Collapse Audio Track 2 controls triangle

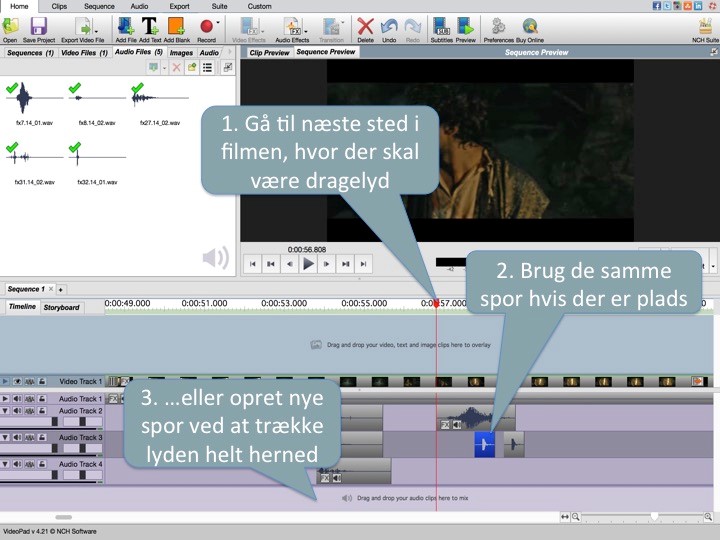[x=5, y=411]
